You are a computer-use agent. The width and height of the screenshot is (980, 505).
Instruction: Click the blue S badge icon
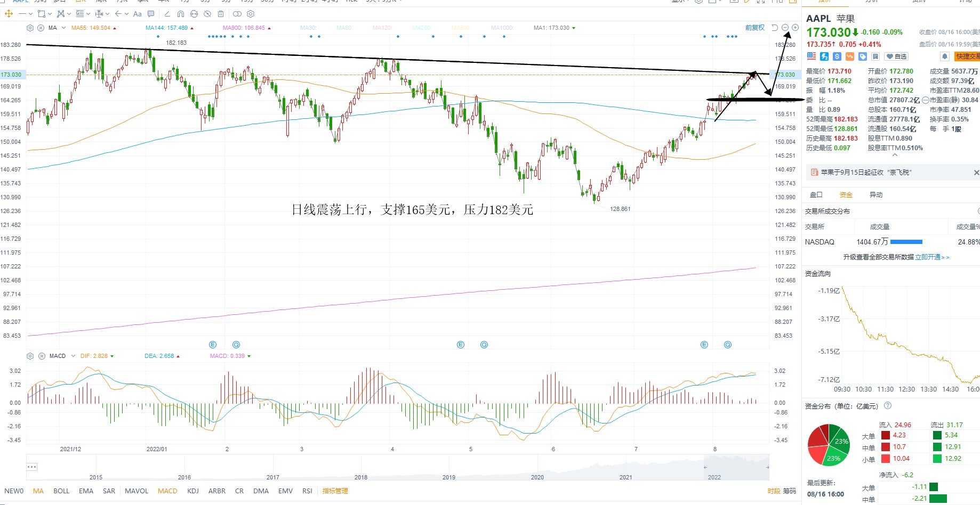click(x=837, y=56)
